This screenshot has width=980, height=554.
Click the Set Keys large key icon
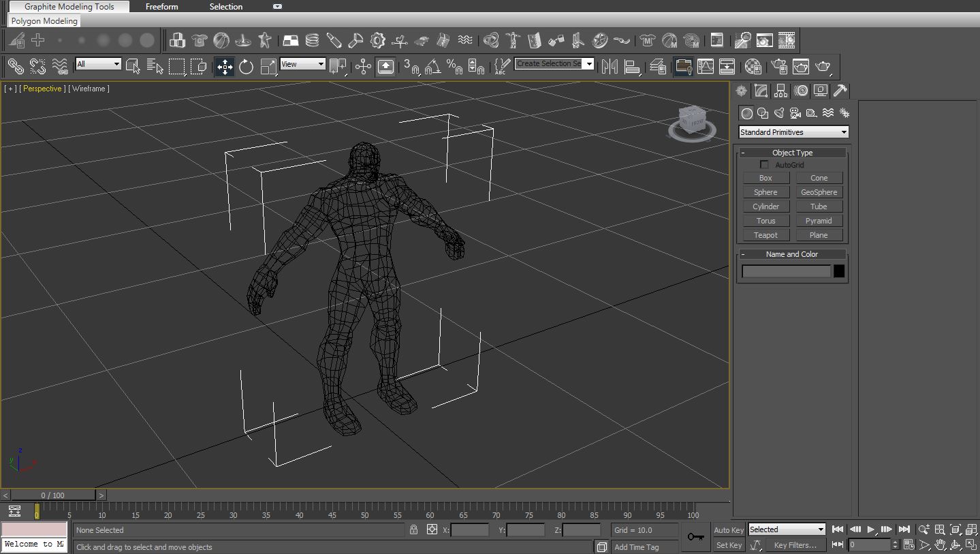click(695, 537)
